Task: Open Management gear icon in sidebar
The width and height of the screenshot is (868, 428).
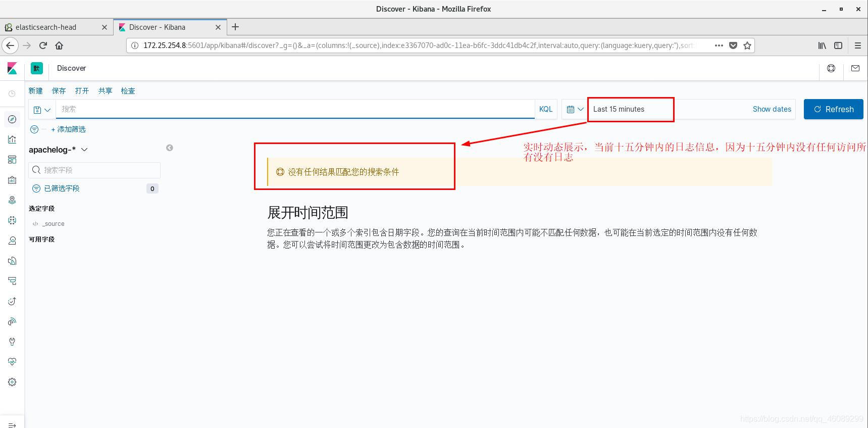Action: (12, 382)
